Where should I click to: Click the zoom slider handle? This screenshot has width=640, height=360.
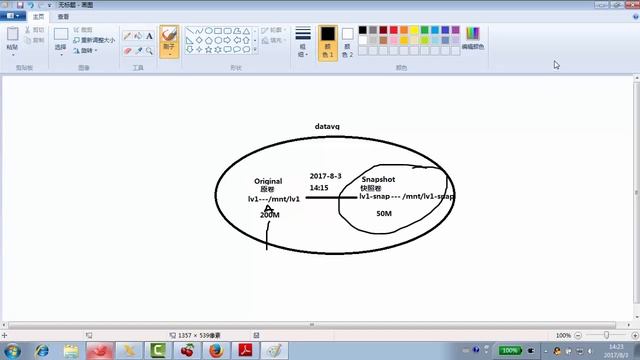(x=607, y=335)
